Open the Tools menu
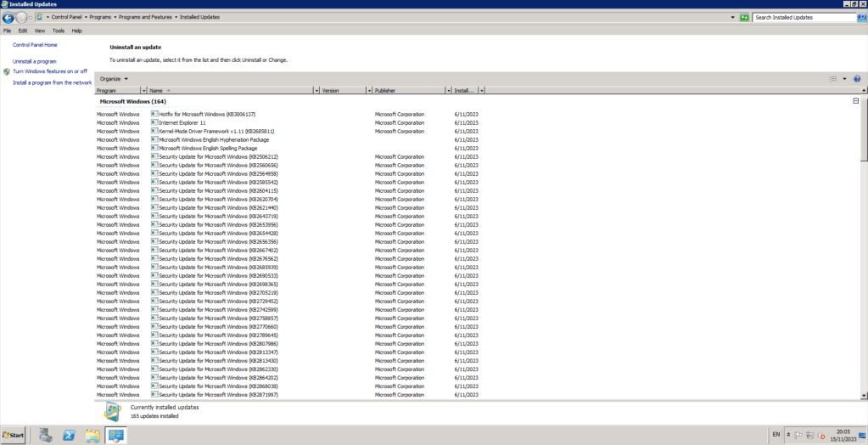The width and height of the screenshot is (868, 445). click(58, 31)
